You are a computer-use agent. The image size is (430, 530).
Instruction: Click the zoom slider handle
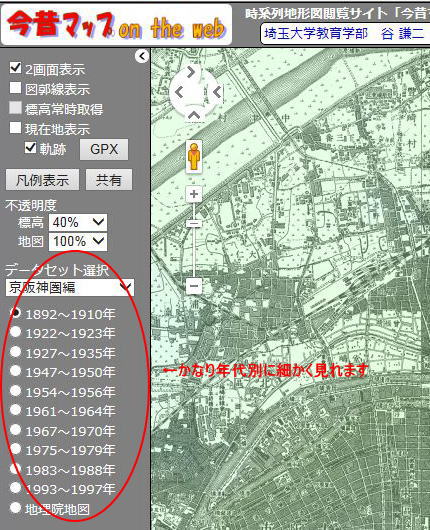[x=194, y=223]
